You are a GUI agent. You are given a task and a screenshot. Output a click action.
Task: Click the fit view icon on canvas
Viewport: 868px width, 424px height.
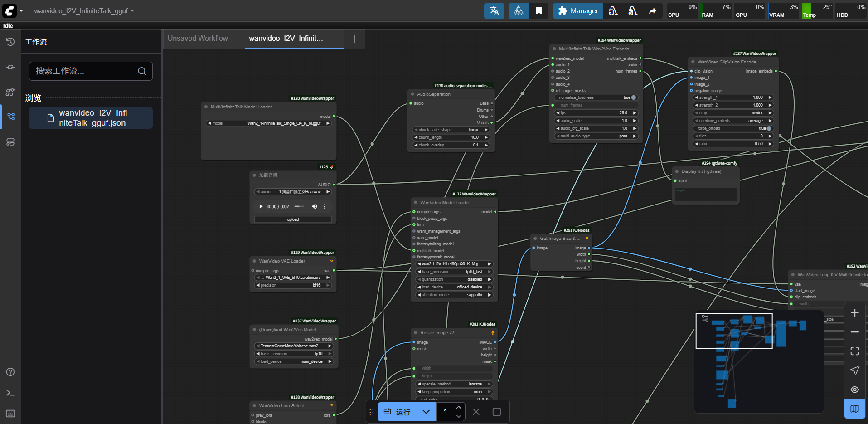click(x=854, y=351)
